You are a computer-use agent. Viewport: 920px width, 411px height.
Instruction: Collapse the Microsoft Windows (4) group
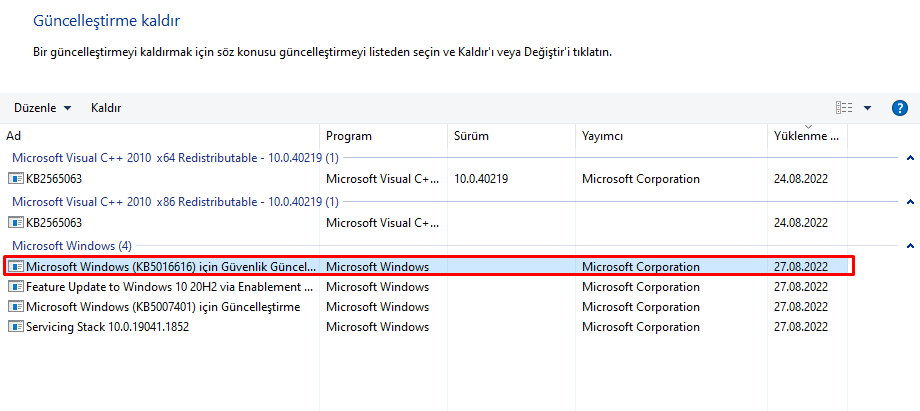point(910,245)
